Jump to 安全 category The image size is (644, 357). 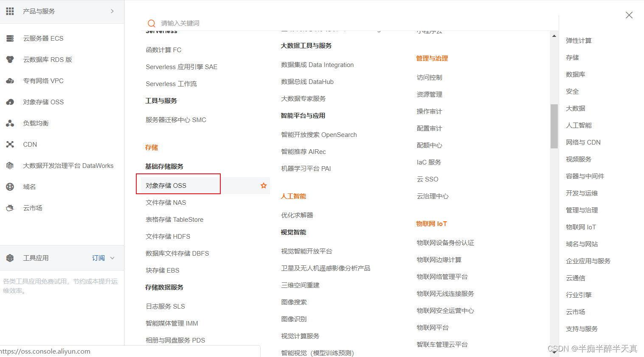tap(572, 91)
